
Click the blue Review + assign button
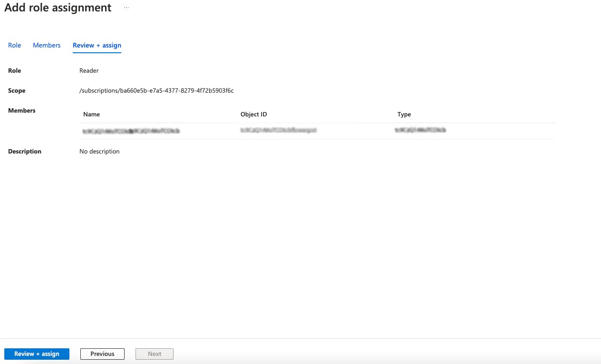37,354
